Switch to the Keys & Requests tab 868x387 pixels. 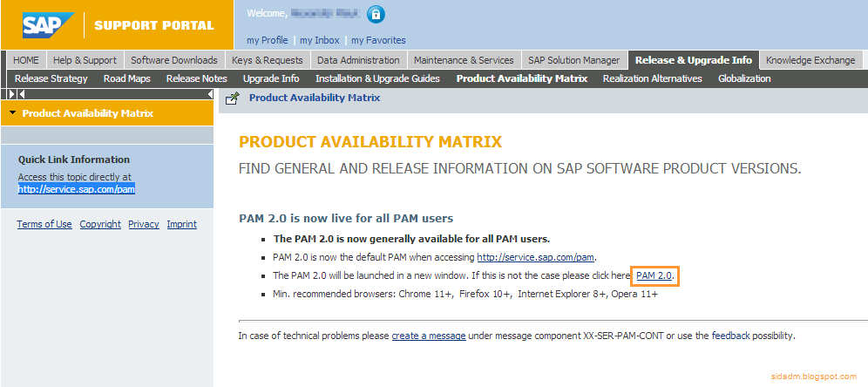pyautogui.click(x=268, y=60)
